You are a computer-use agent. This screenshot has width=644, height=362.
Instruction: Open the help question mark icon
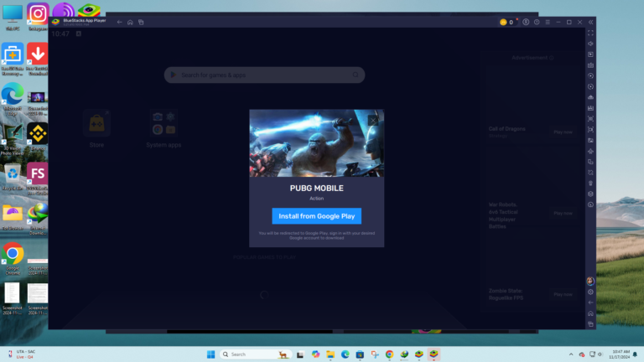pos(537,22)
